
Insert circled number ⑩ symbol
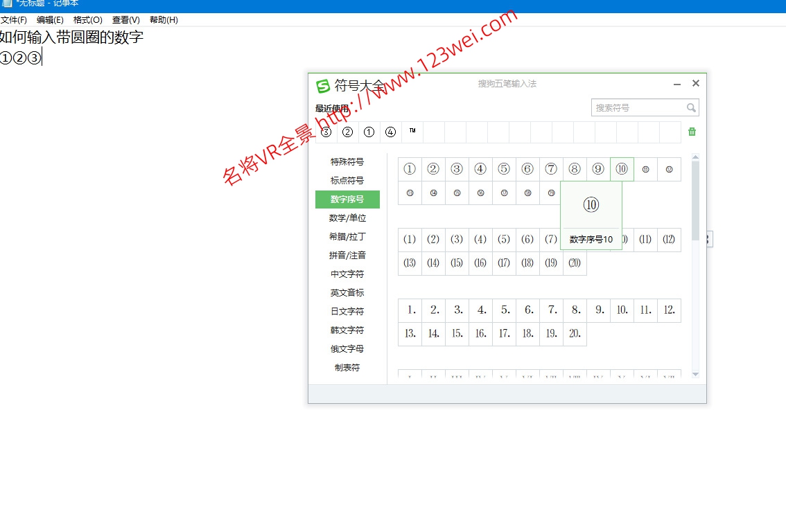[621, 168]
